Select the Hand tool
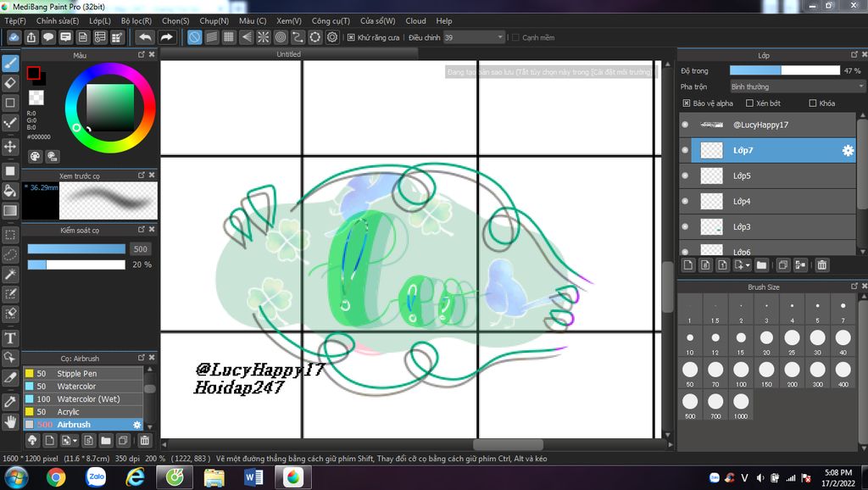This screenshot has width=868, height=490. click(x=10, y=422)
